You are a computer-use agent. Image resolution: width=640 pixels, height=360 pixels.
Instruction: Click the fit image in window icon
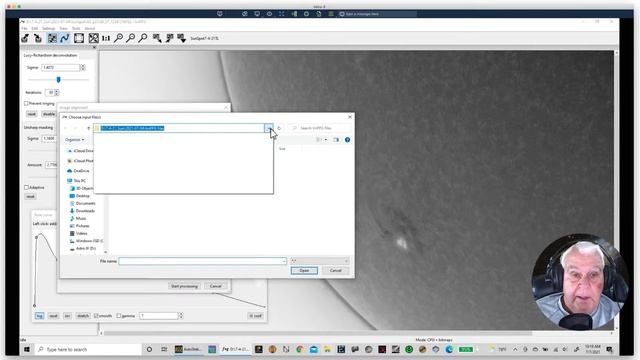[x=93, y=38]
